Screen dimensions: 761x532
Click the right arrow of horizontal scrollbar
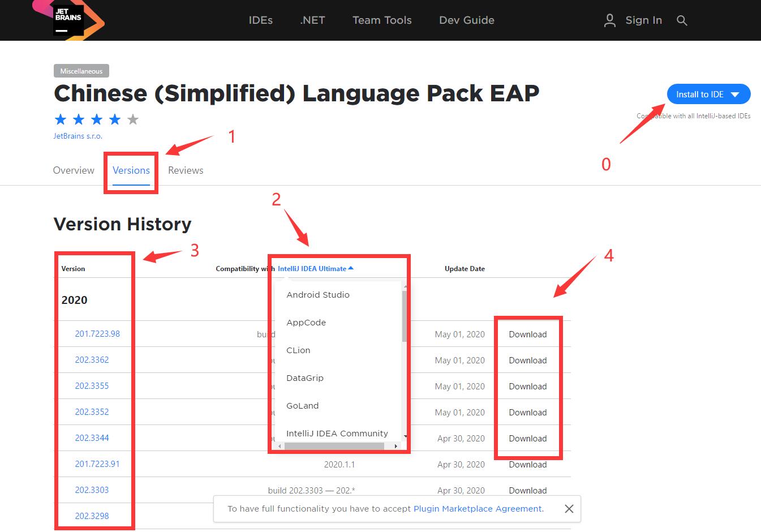pyautogui.click(x=395, y=446)
